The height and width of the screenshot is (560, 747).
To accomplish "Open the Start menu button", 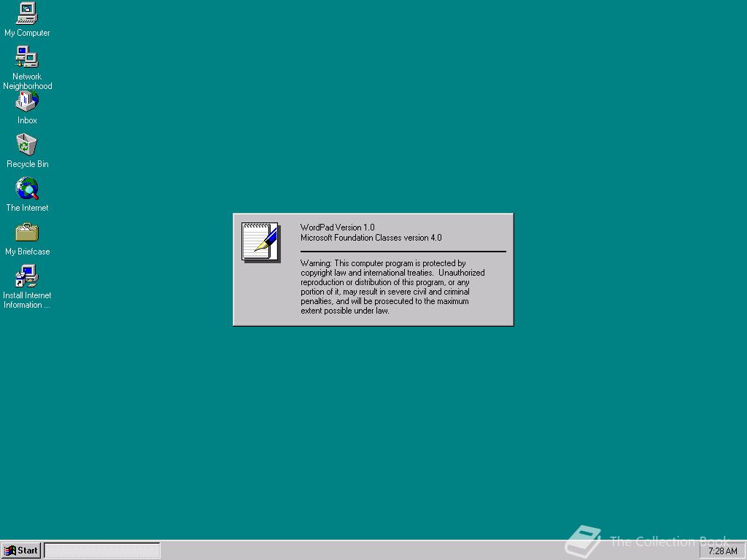I will click(21, 551).
